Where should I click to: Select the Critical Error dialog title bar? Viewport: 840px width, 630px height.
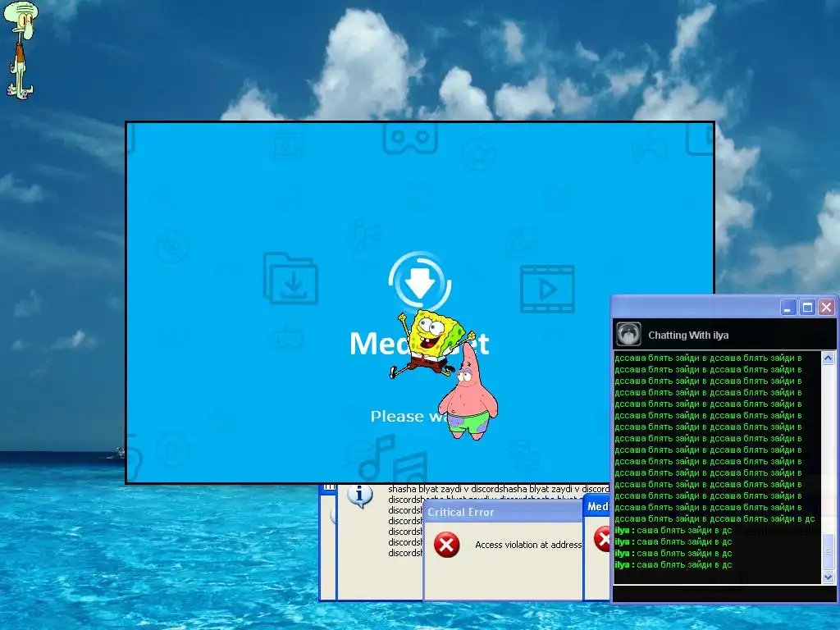503,512
